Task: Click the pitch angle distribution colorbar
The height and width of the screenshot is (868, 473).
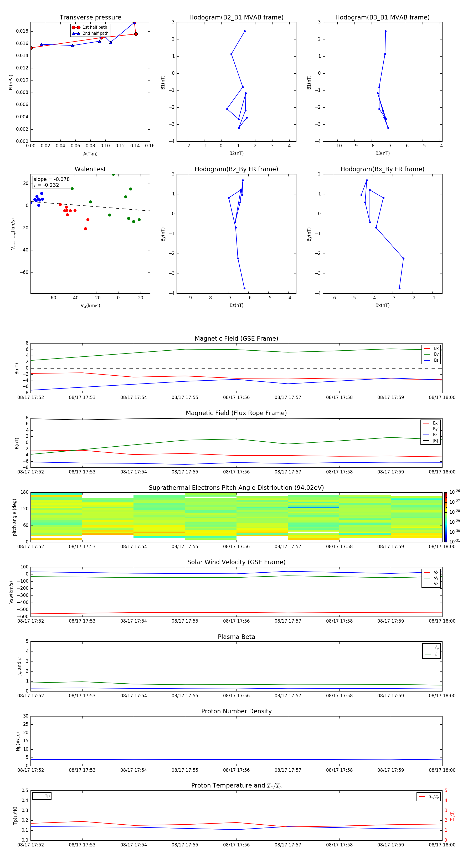Action: (x=445, y=517)
